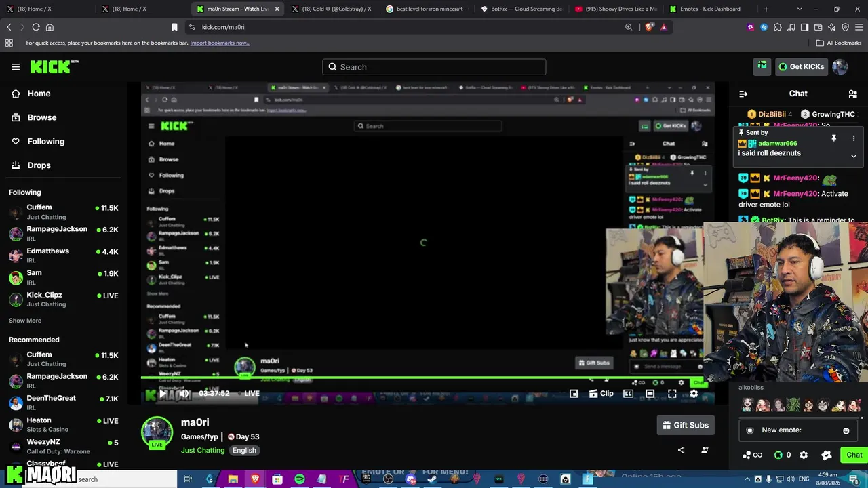Open the emote picker in chat input
This screenshot has height=488, width=868.
coord(846,430)
